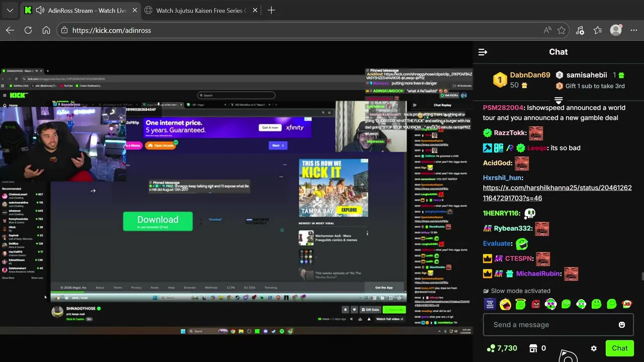Open the tab actions menu dropdown
This screenshot has width=644, height=362.
click(x=10, y=10)
